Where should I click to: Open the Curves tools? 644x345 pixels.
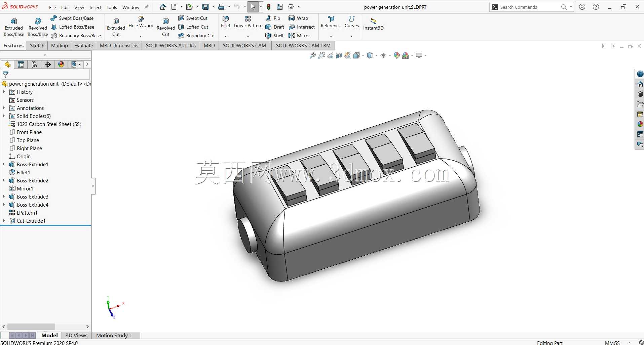pos(351,22)
